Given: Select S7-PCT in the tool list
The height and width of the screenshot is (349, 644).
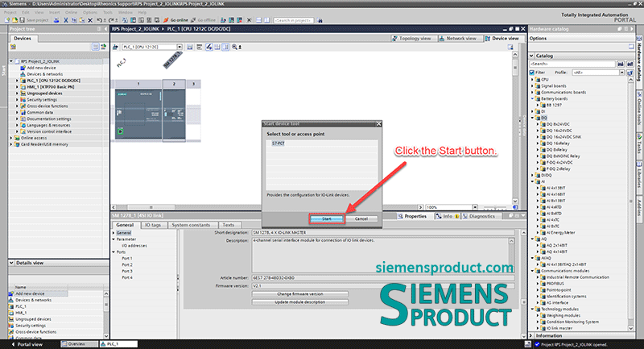Looking at the screenshot, I should pyautogui.click(x=278, y=143).
